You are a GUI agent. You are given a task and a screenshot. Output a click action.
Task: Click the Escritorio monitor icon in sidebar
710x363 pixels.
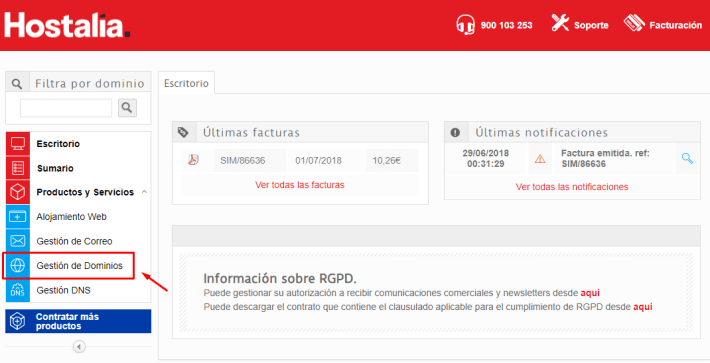18,144
